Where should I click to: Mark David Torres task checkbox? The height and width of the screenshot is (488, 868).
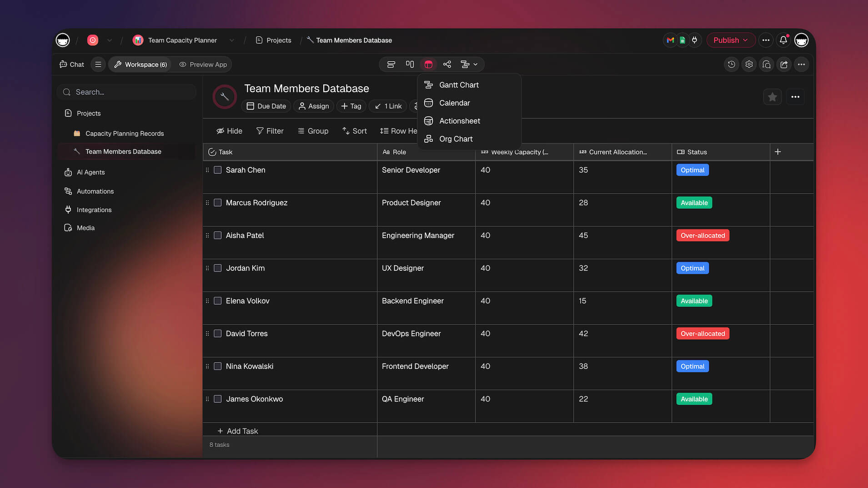click(218, 334)
